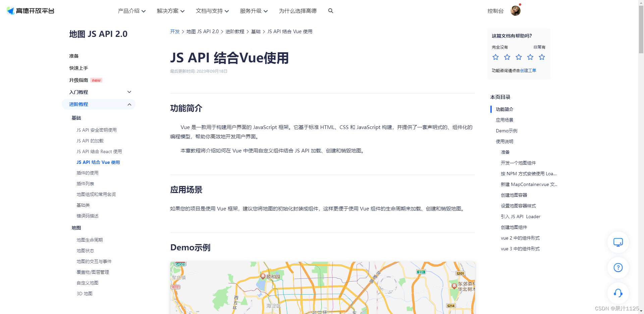Select JS API 结合 Vue 使用 sidebar item
Image resolution: width=644 pixels, height=314 pixels.
98,162
